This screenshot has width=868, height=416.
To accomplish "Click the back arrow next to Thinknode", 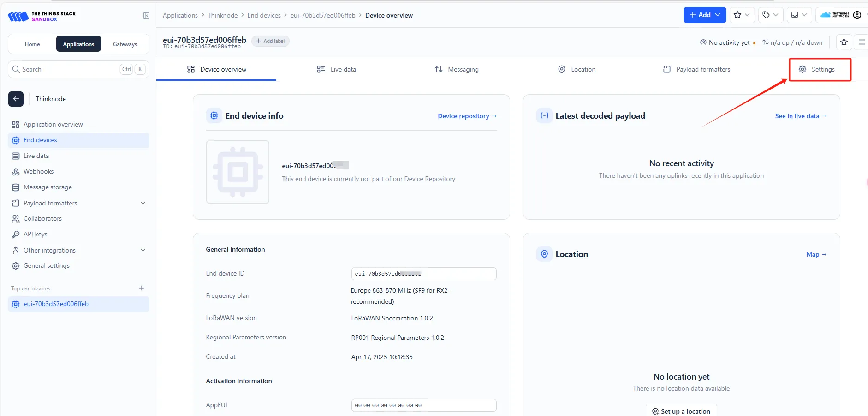I will pos(16,99).
